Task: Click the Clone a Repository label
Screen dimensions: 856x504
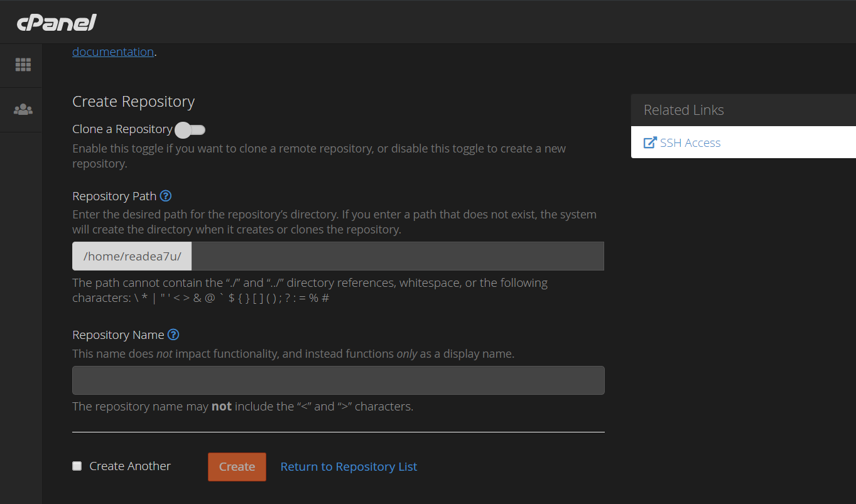Action: point(122,129)
